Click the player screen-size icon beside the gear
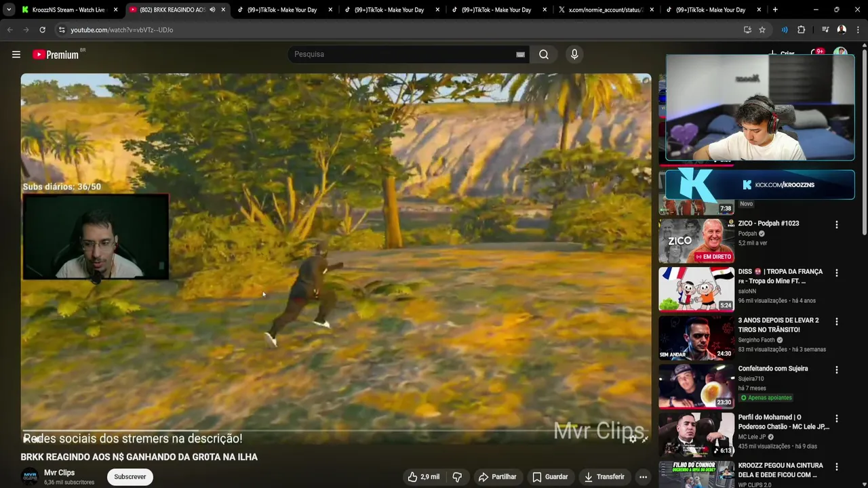This screenshot has height=488, width=868. (645, 439)
